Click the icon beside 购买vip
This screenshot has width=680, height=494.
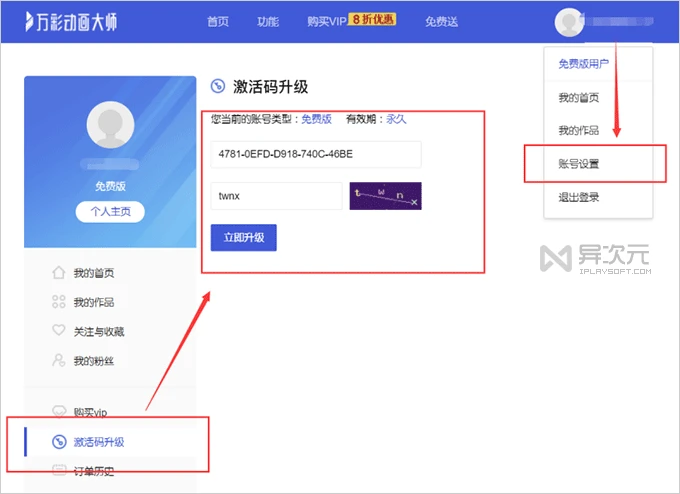pos(59,411)
